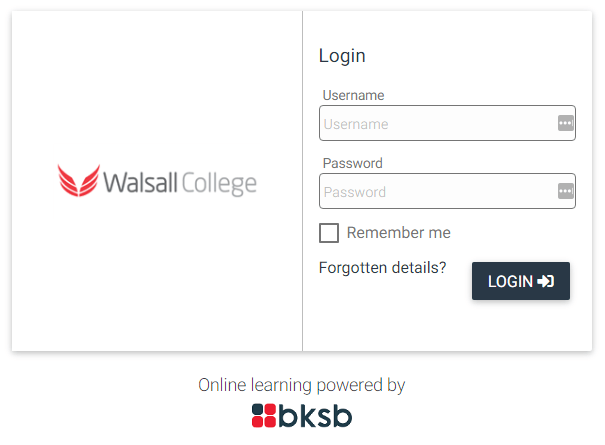Open autofill dots icon in Username field

click(565, 123)
